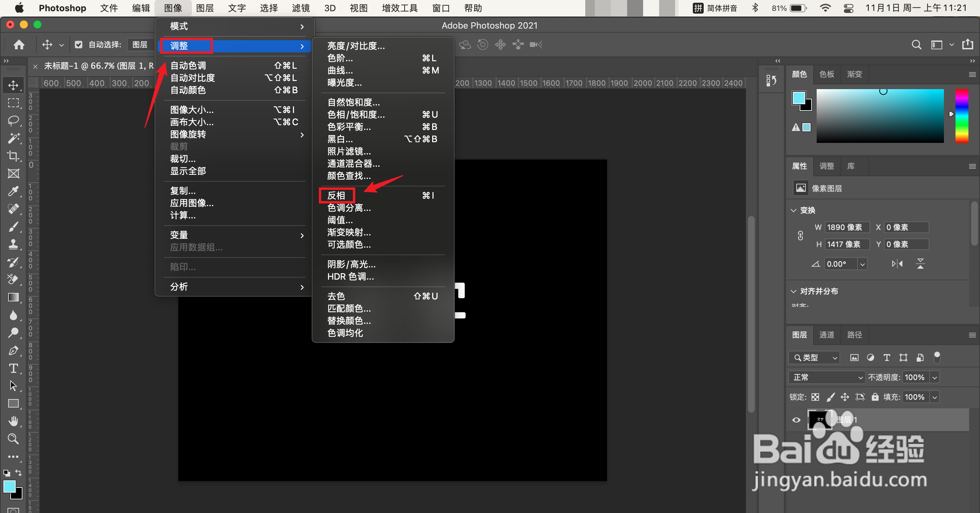The width and height of the screenshot is (980, 513).
Task: Select the Zoom tool in toolbar
Action: click(13, 439)
